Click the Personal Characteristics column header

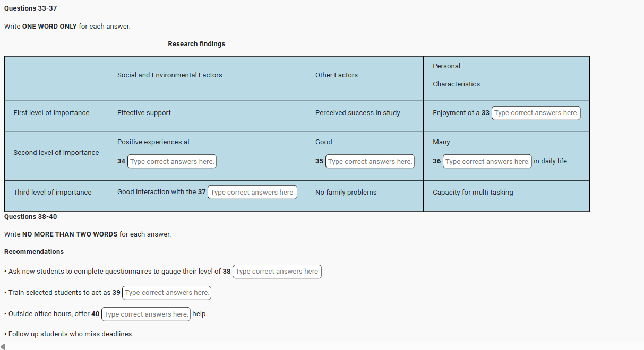pyautogui.click(x=456, y=75)
